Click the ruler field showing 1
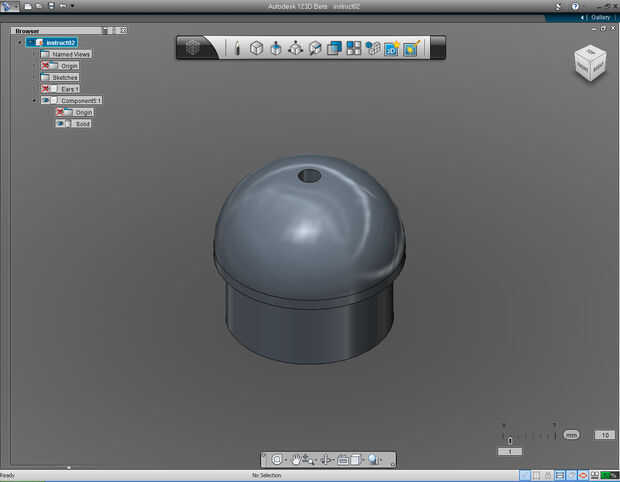The image size is (620, 482). pyautogui.click(x=510, y=451)
